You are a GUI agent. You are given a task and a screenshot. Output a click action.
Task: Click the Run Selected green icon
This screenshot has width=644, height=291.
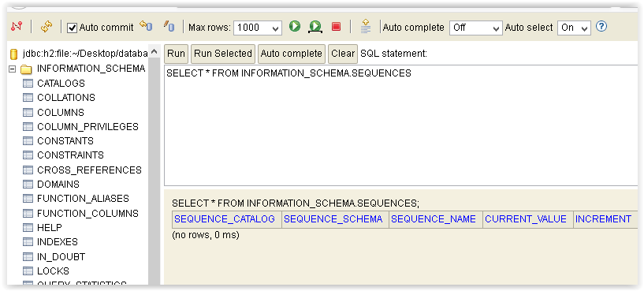(x=315, y=27)
